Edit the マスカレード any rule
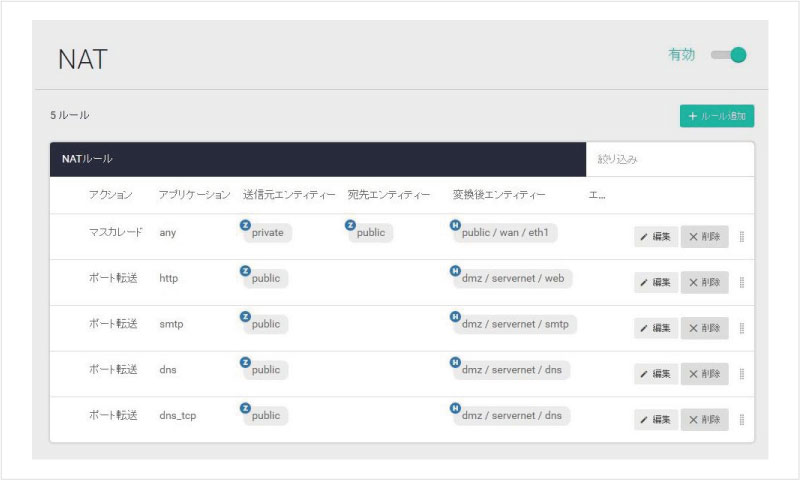800x480 pixels. tap(655, 237)
